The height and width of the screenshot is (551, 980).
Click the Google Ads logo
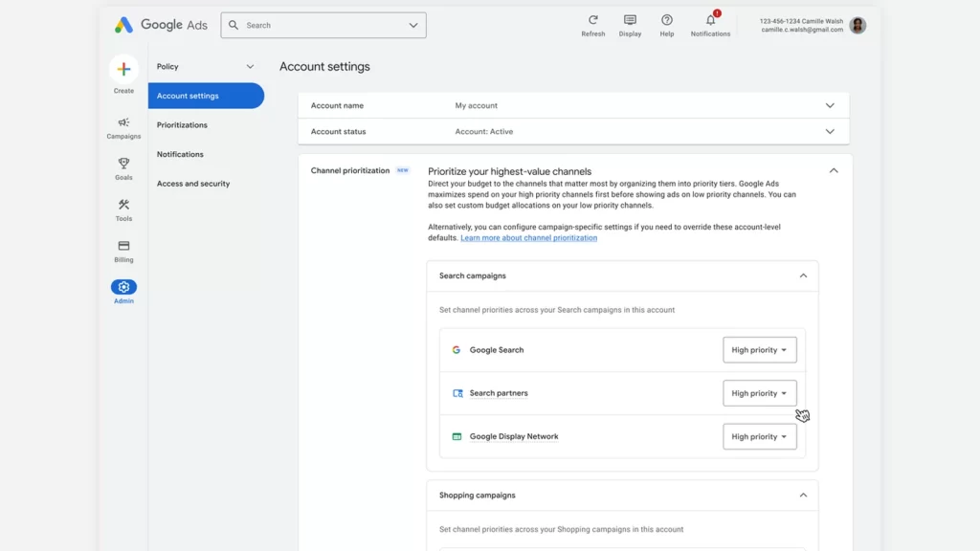tap(161, 25)
